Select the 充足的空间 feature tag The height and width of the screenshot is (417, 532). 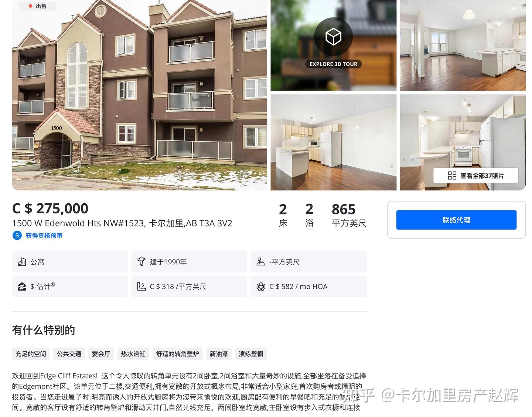coord(31,354)
